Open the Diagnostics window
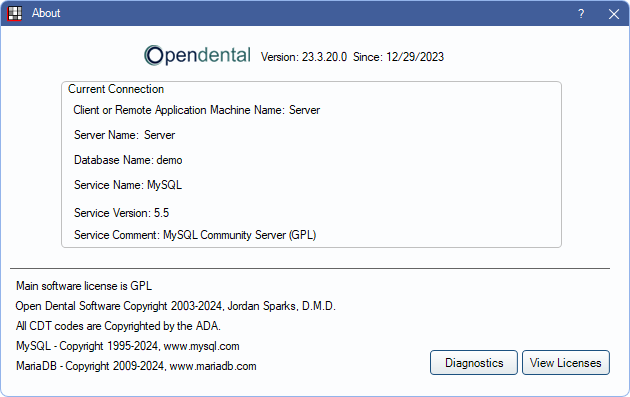 [474, 363]
